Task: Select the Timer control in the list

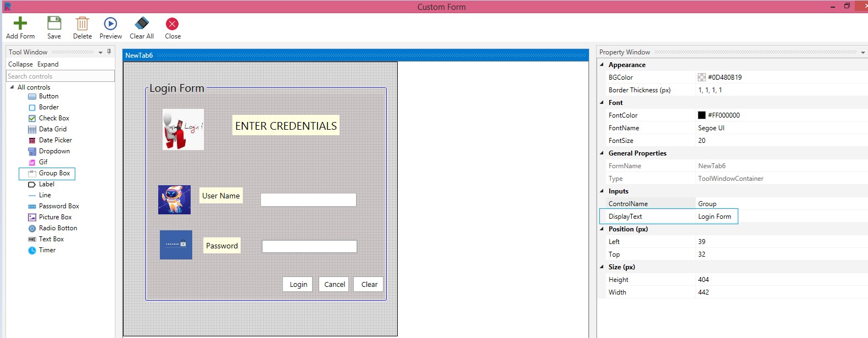Action: click(47, 250)
